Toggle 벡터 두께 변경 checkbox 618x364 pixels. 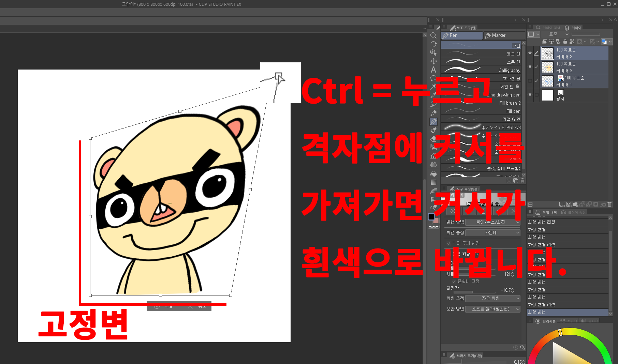click(449, 243)
